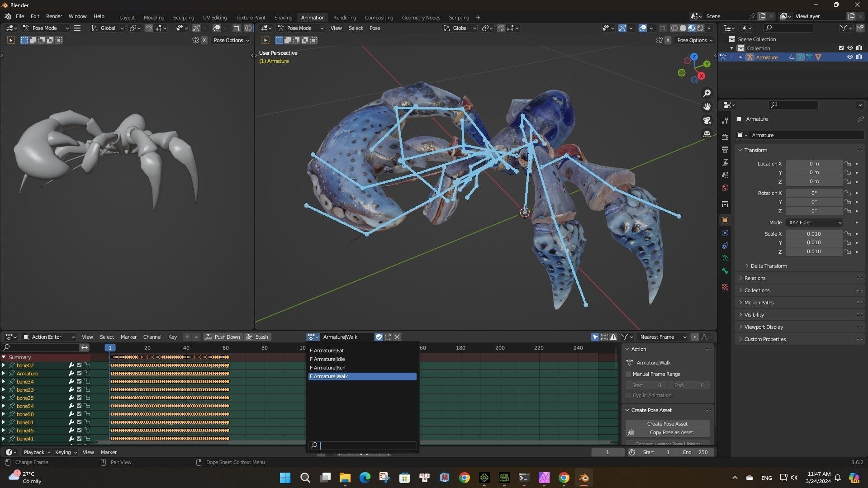
Task: Choose Armature|Run action
Action: (362, 368)
